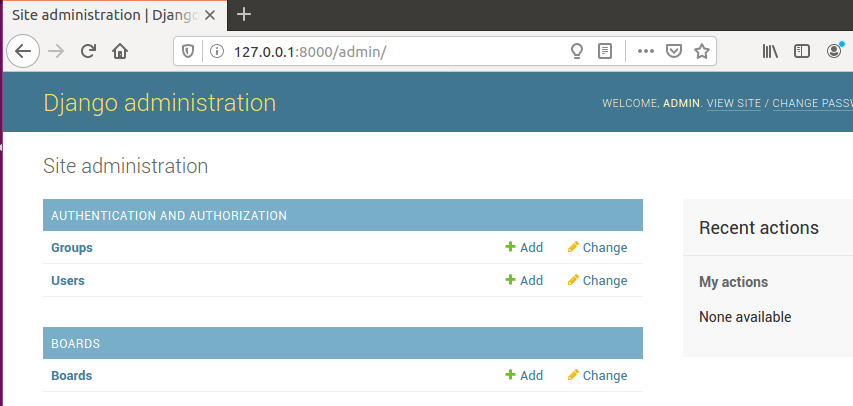This screenshot has height=406, width=853.
Task: Add a new Board
Action: 524,376
